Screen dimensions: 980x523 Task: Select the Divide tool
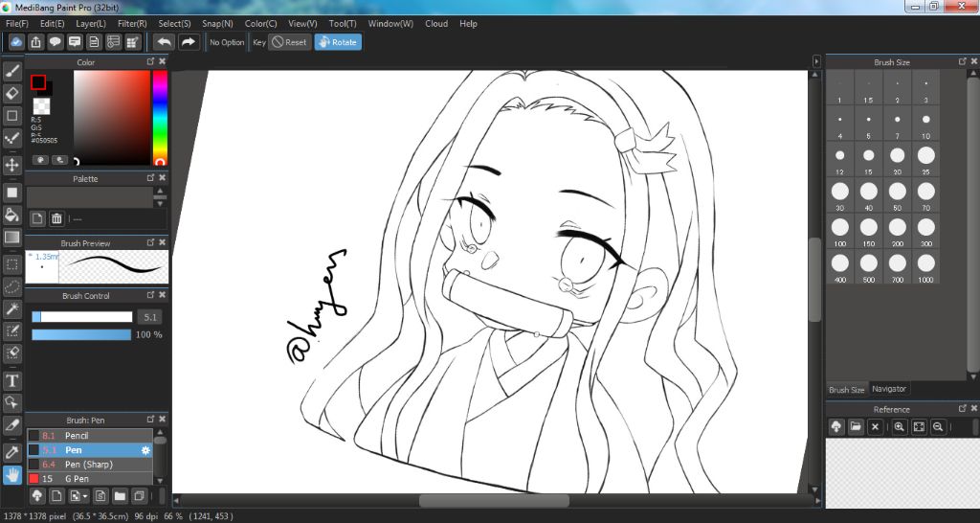[x=11, y=425]
